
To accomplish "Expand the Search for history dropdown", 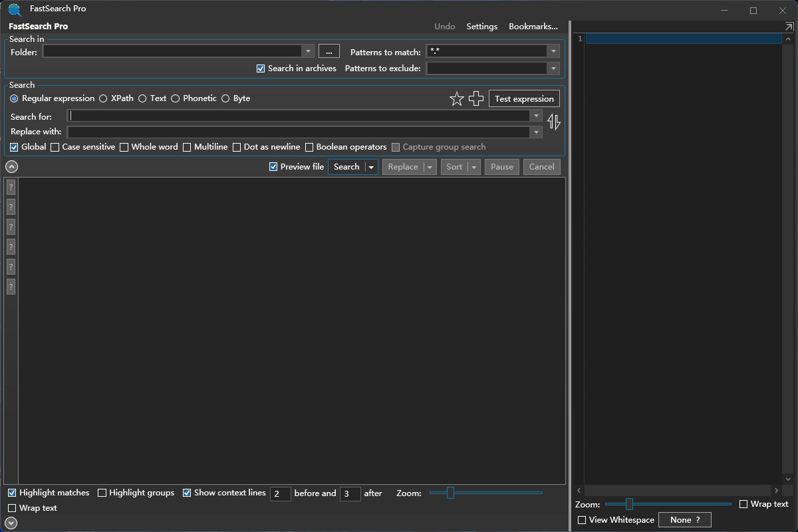I will [x=536, y=116].
